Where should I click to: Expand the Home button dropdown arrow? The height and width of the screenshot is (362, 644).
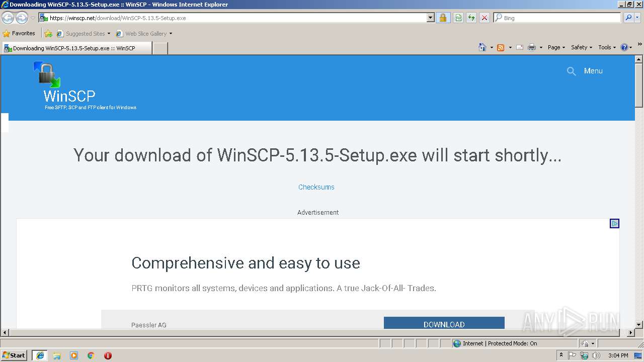point(492,47)
